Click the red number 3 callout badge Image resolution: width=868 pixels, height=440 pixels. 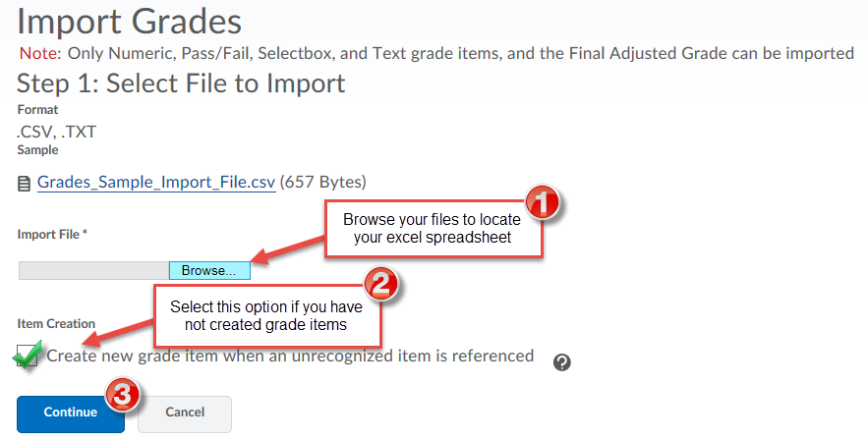(x=122, y=395)
